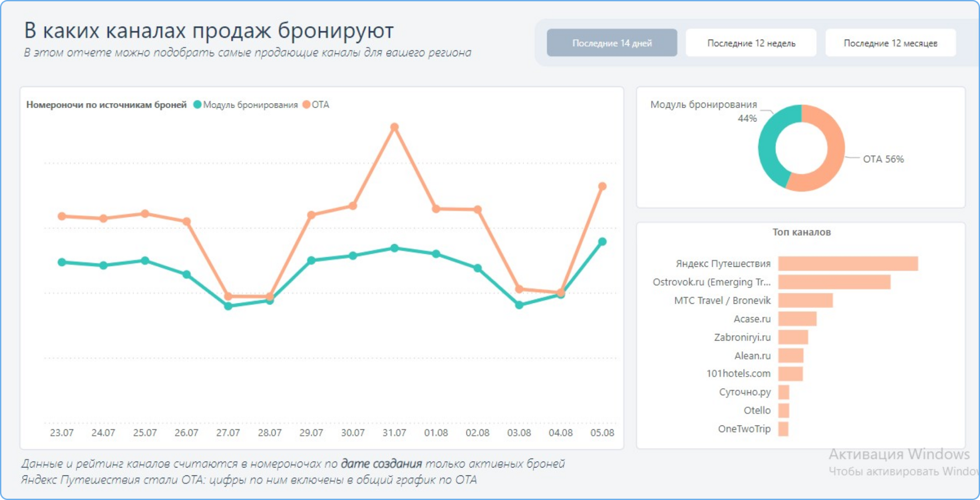Click the teal module point on 05.08
Screen dimensions: 980x500
(602, 242)
